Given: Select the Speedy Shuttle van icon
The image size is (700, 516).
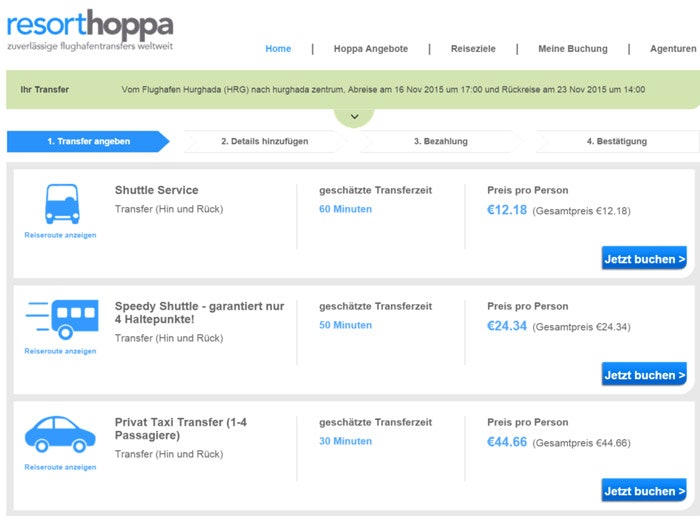Looking at the screenshot, I should 62,320.
